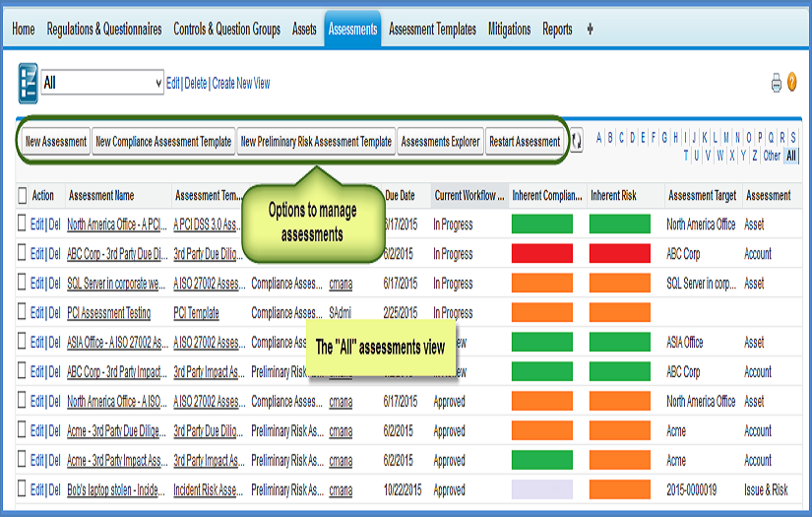Open the Assessment Templates tab
Image resolution: width=812 pixels, height=517 pixels.
click(432, 29)
